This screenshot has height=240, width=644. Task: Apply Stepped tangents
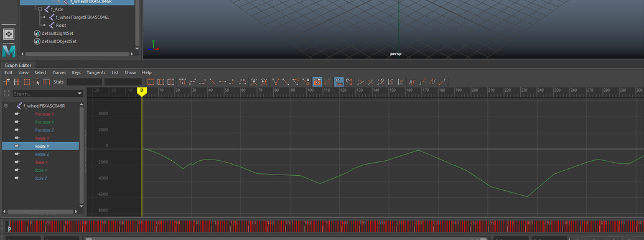coord(233,82)
